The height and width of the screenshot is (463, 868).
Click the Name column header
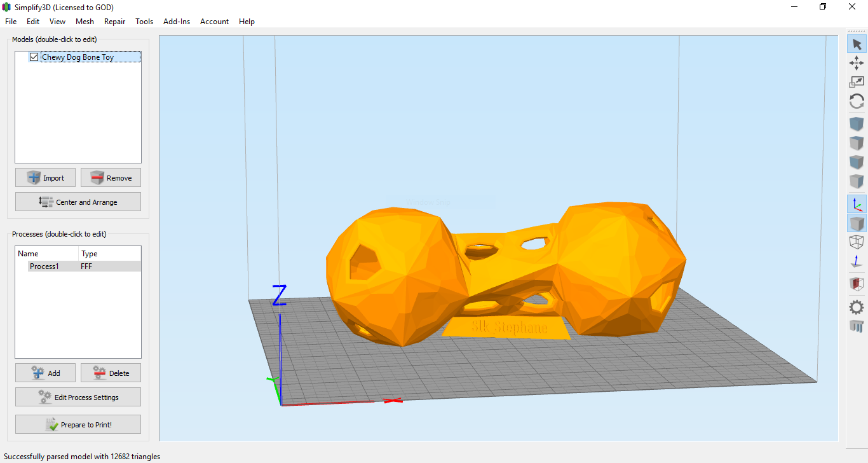(x=47, y=253)
